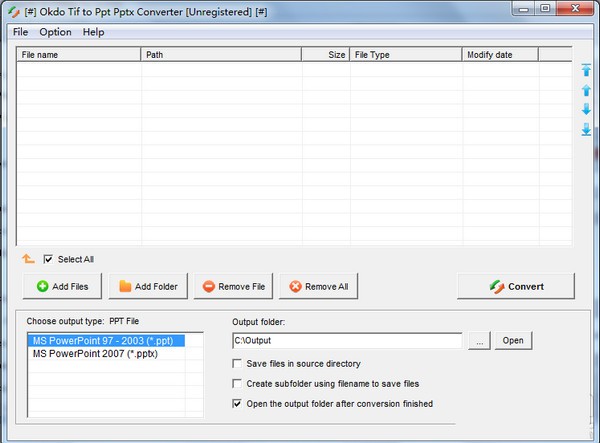Sort by the Path column header
Image resolution: width=600 pixels, height=443 pixels.
tap(221, 55)
